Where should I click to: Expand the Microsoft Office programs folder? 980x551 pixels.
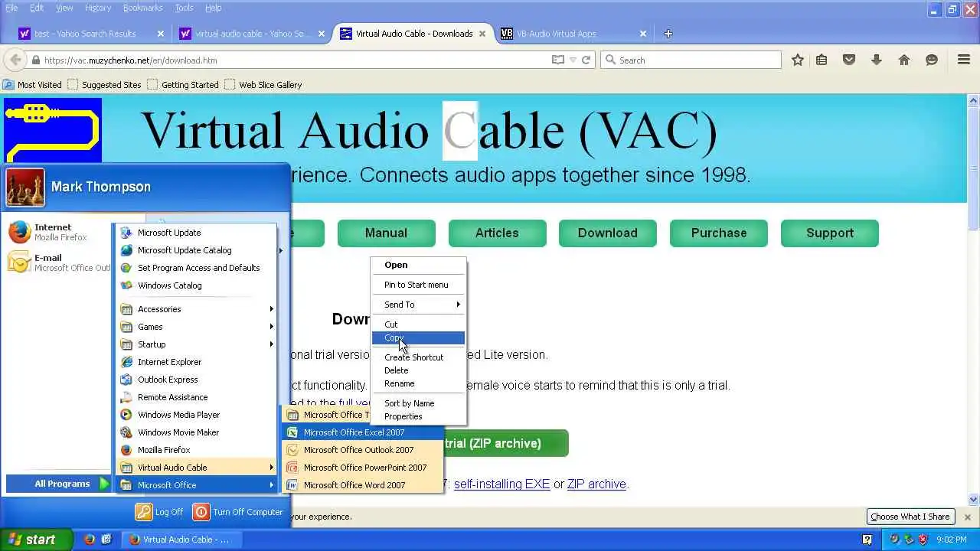[195, 485]
